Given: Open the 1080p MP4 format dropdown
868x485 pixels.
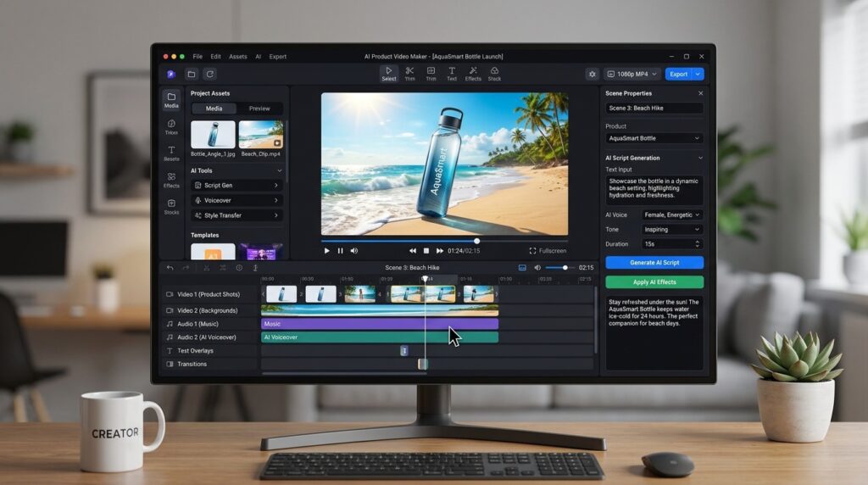Looking at the screenshot, I should (632, 74).
